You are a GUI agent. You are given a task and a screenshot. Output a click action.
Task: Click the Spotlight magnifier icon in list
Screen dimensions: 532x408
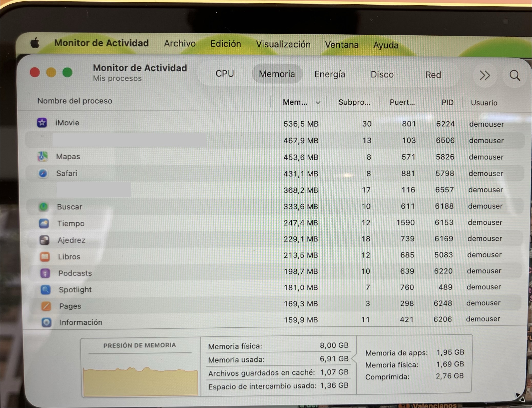click(46, 290)
